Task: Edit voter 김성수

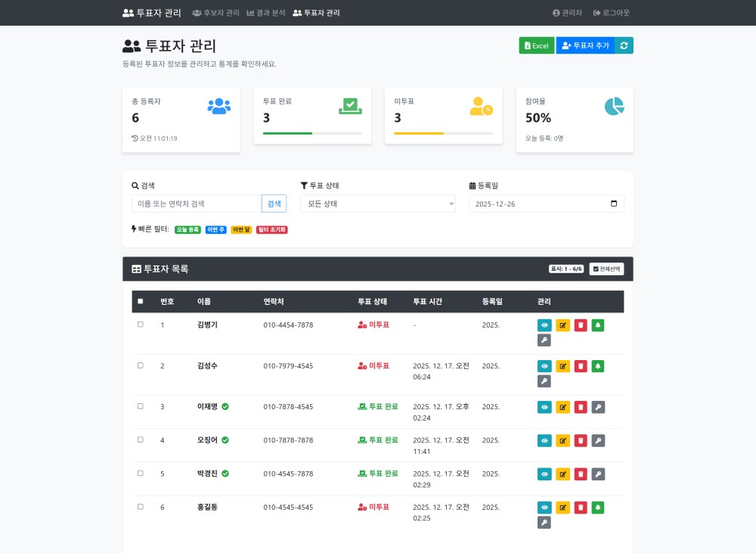Action: click(x=562, y=366)
